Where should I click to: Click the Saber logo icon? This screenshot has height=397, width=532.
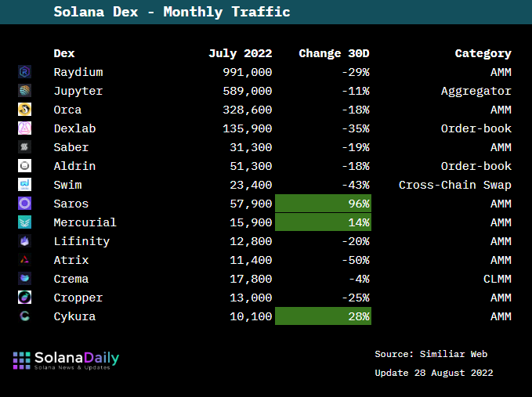pyautogui.click(x=24, y=147)
